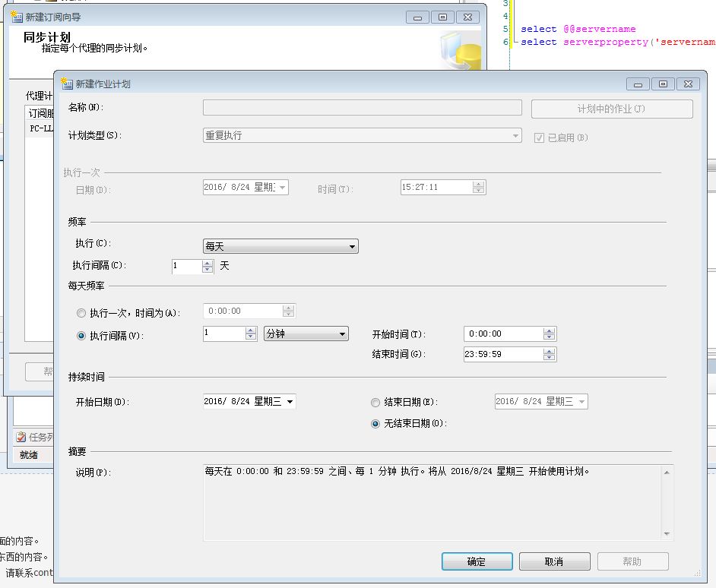
Task: Click the resize grip of the schedule dialog
Action: coord(697,574)
